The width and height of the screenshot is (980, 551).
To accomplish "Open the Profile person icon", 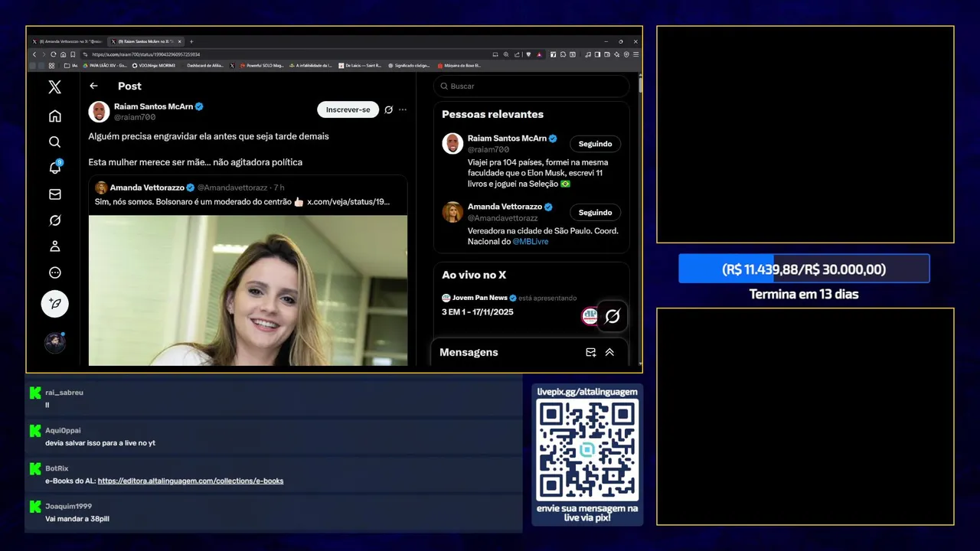I will (54, 246).
